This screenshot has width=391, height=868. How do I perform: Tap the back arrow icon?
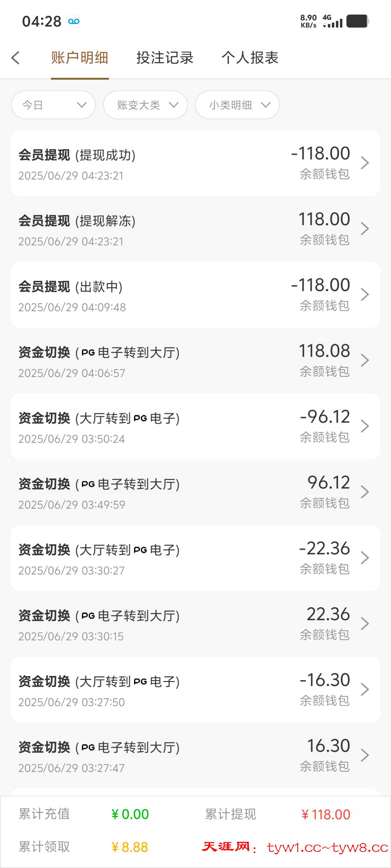[x=16, y=58]
